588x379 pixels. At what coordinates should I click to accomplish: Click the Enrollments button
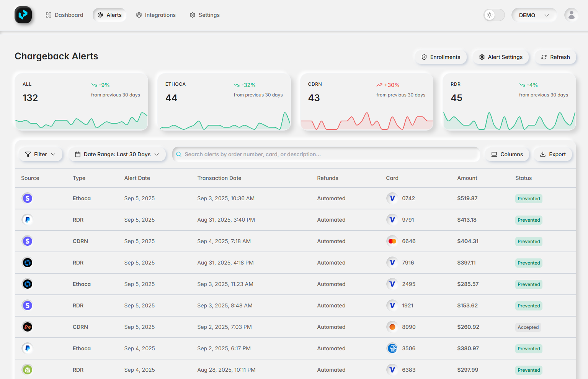441,57
